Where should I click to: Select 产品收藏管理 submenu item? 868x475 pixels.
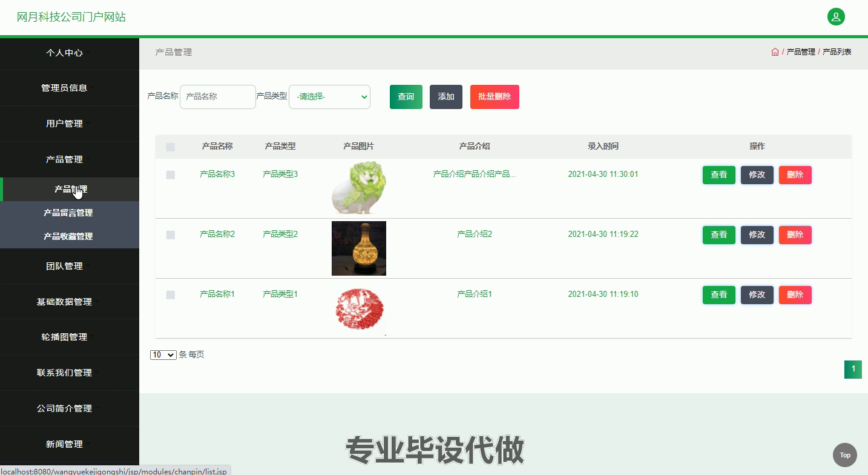pyautogui.click(x=70, y=236)
